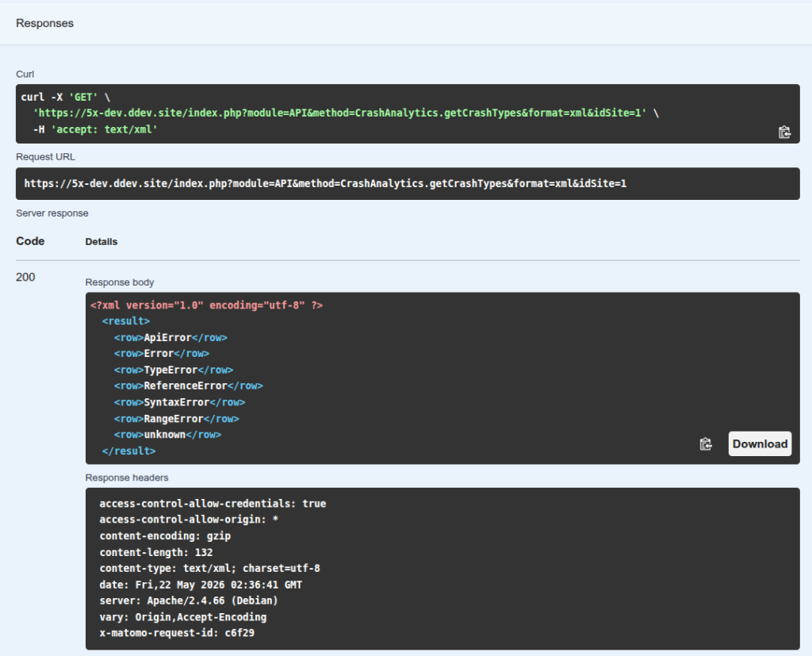
Task: Download the response body
Action: [x=760, y=443]
